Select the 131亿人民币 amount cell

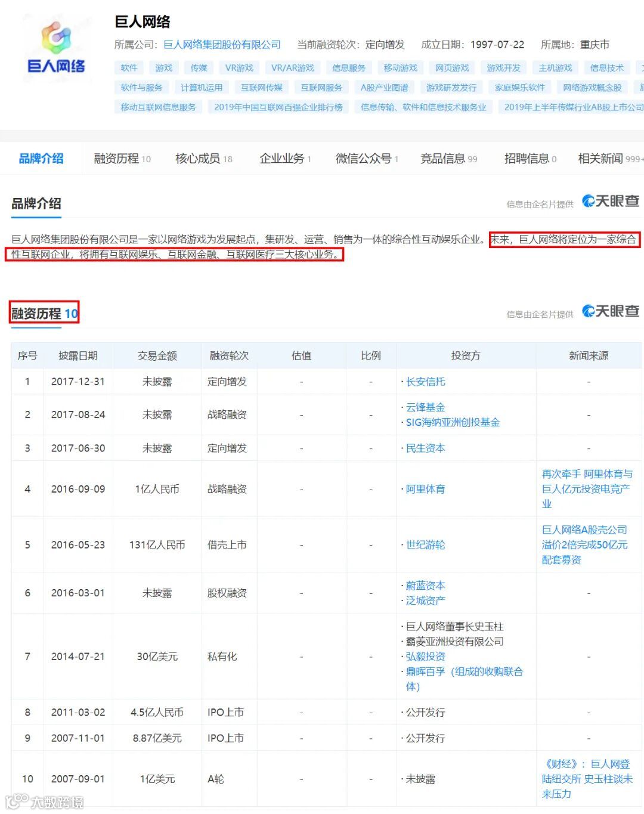[157, 545]
